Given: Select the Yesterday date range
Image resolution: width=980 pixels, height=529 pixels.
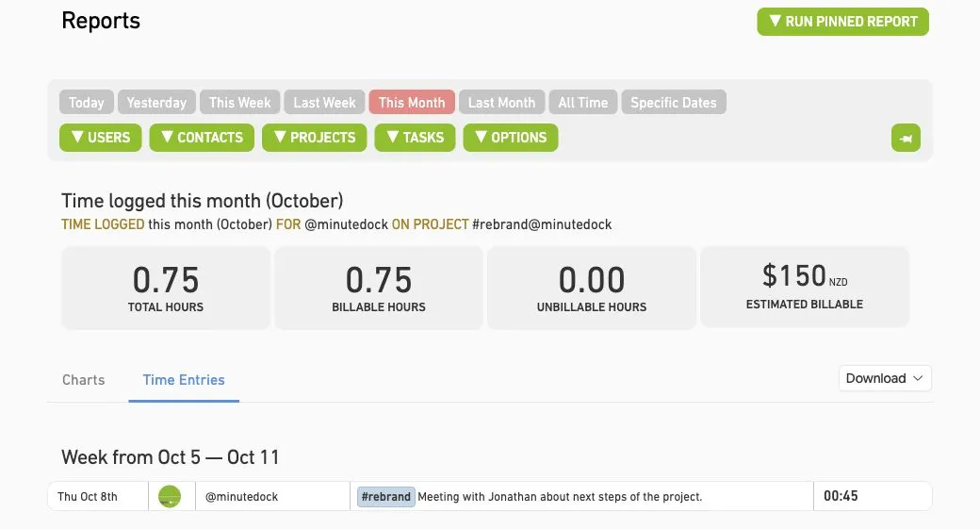Looking at the screenshot, I should pyautogui.click(x=156, y=103).
